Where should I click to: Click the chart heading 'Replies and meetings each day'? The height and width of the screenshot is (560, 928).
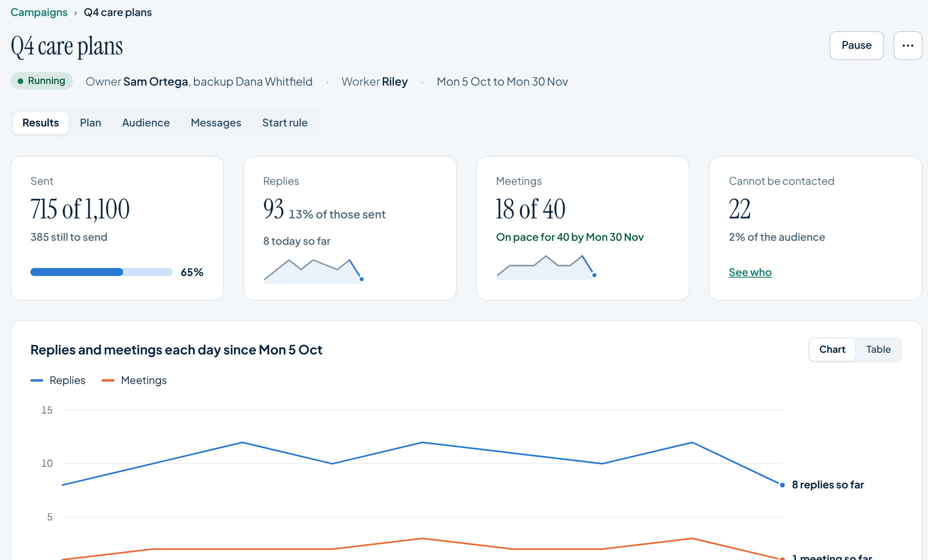176,350
